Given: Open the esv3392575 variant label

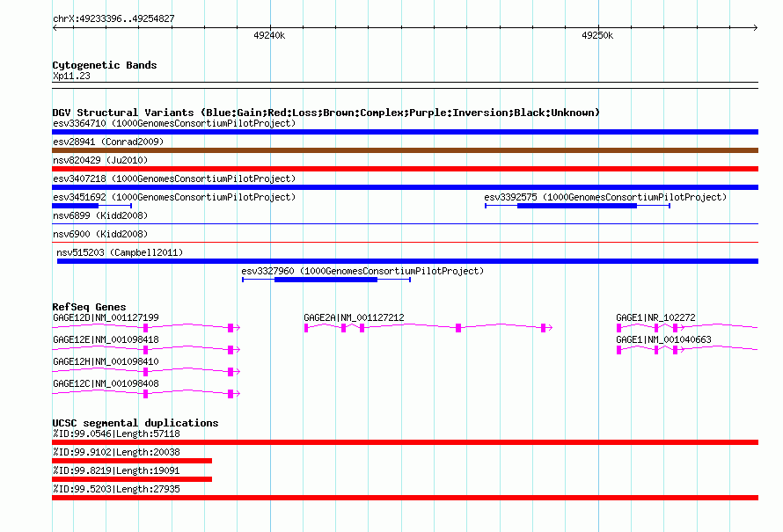Looking at the screenshot, I should tap(605, 197).
